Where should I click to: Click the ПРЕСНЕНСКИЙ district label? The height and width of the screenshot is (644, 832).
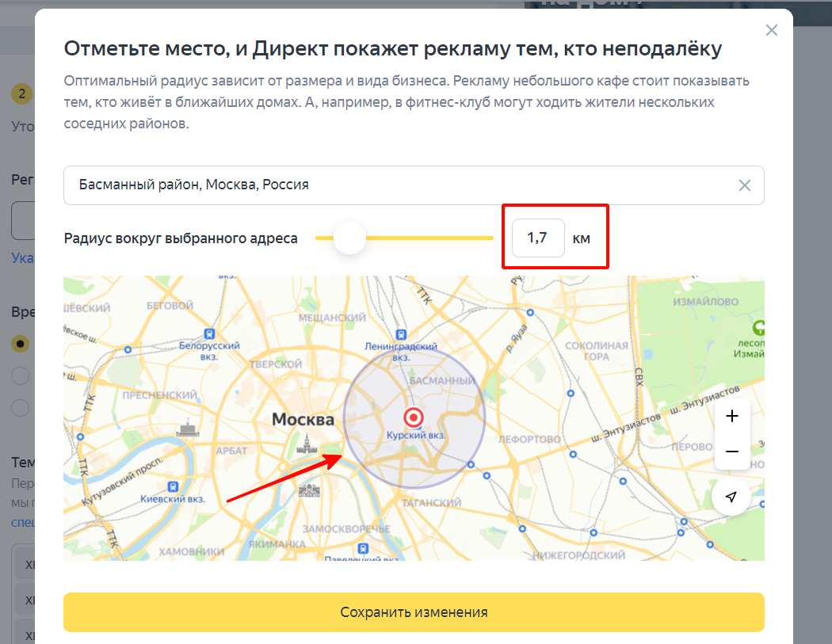coord(159,395)
